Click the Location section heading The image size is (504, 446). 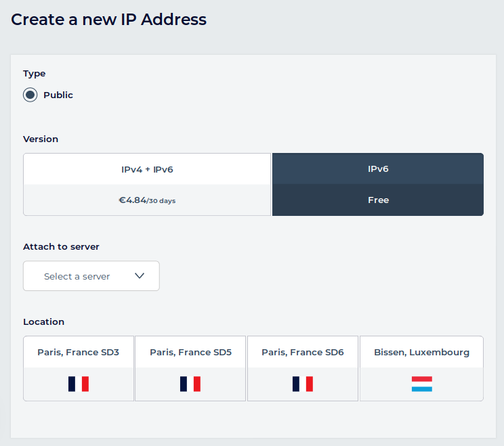click(x=43, y=322)
